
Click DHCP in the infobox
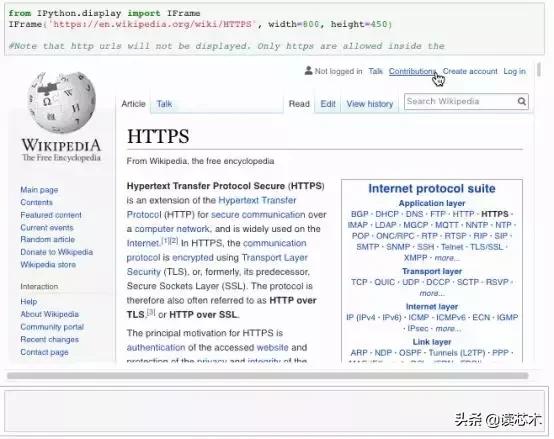[x=387, y=214]
